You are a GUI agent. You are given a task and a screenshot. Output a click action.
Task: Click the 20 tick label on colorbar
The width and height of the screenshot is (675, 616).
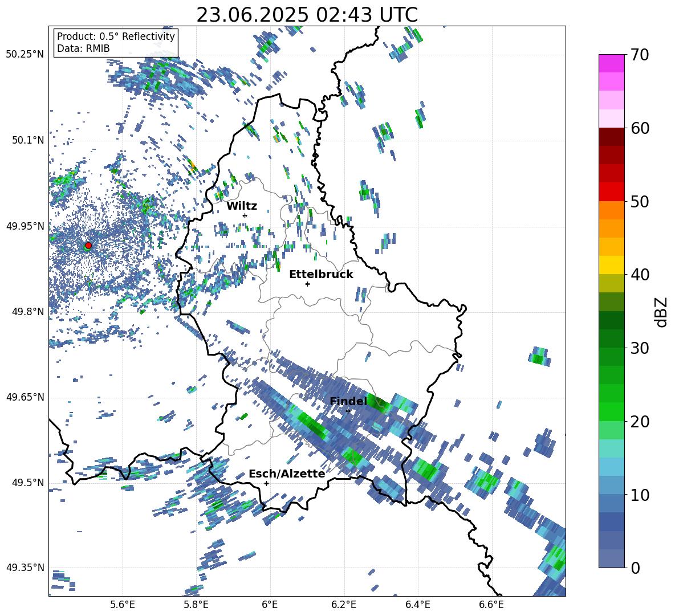(x=639, y=422)
